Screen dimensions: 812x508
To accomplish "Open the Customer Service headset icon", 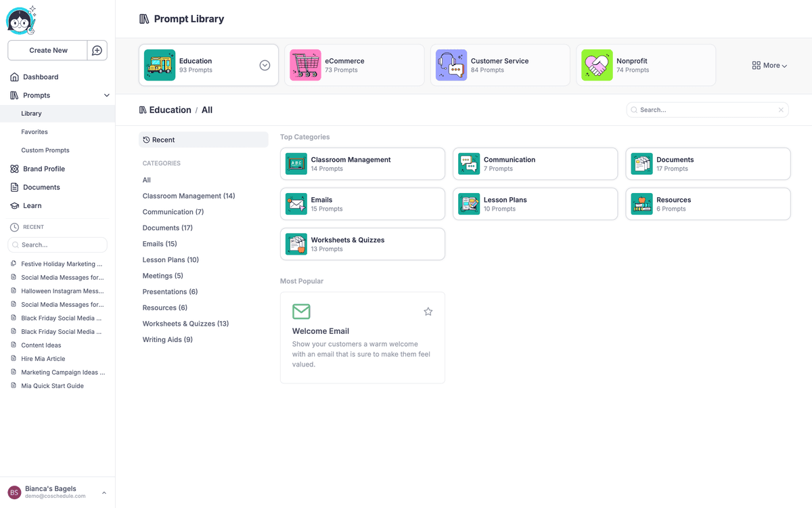I will (x=451, y=65).
